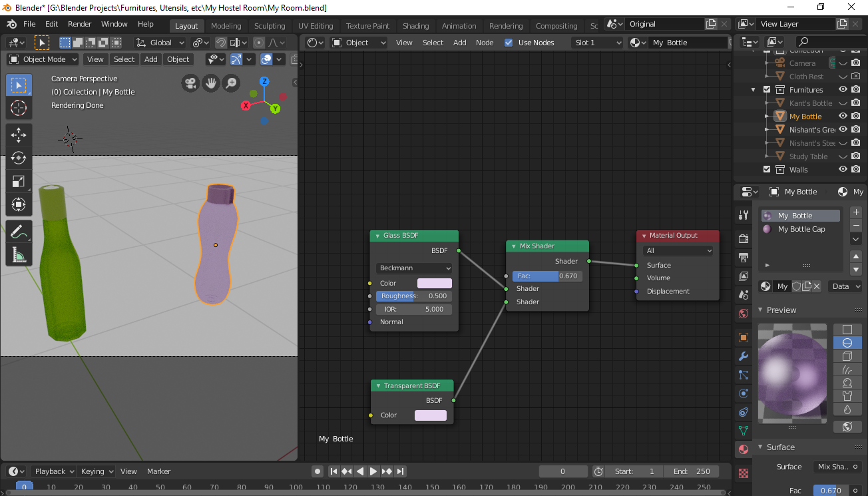Open the Render menu
Screen dimensions: 868x496
coord(79,24)
